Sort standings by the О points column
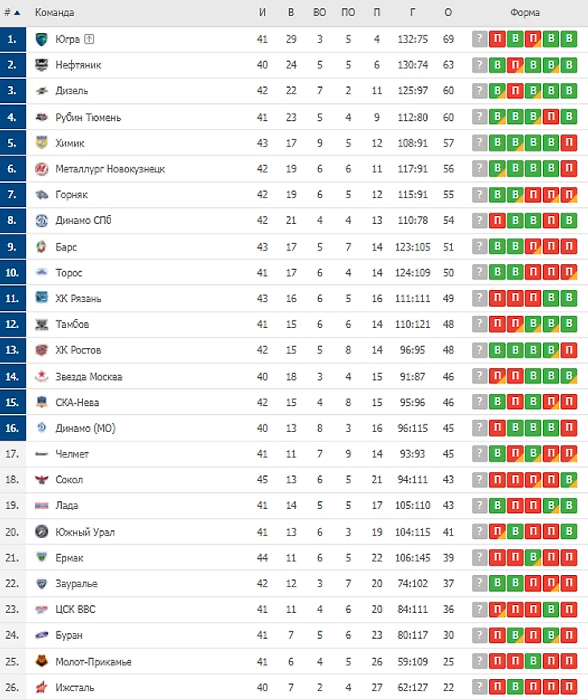This screenshot has height=700, width=588. coord(449,13)
